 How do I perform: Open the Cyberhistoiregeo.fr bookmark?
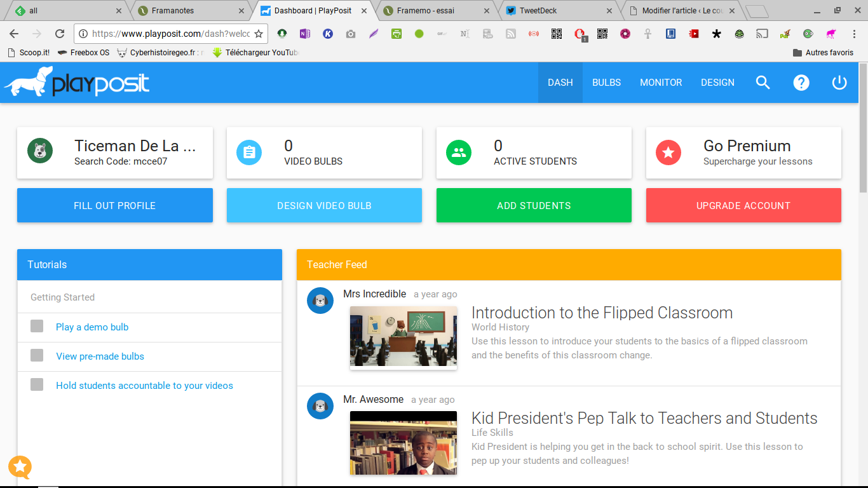(161, 53)
